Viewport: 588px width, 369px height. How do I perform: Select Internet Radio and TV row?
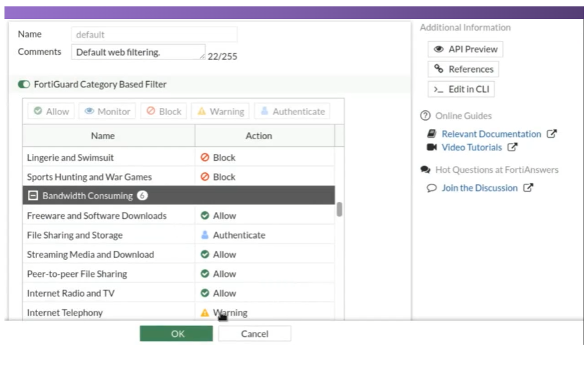click(178, 293)
